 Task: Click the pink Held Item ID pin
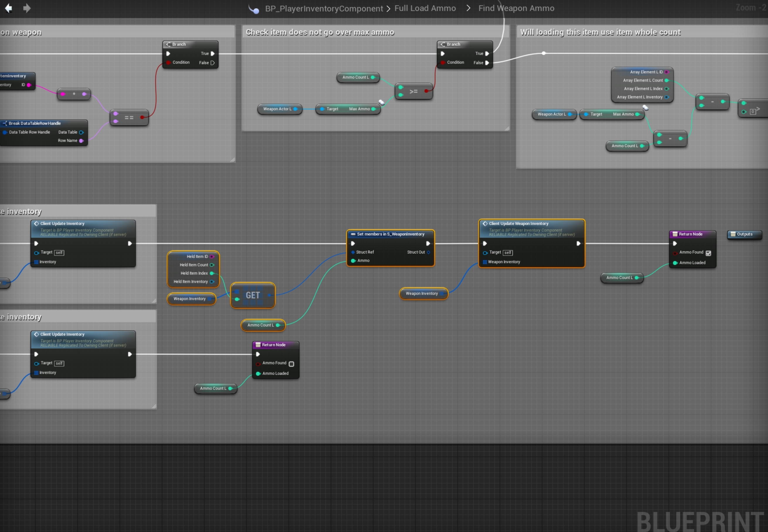coord(212,257)
